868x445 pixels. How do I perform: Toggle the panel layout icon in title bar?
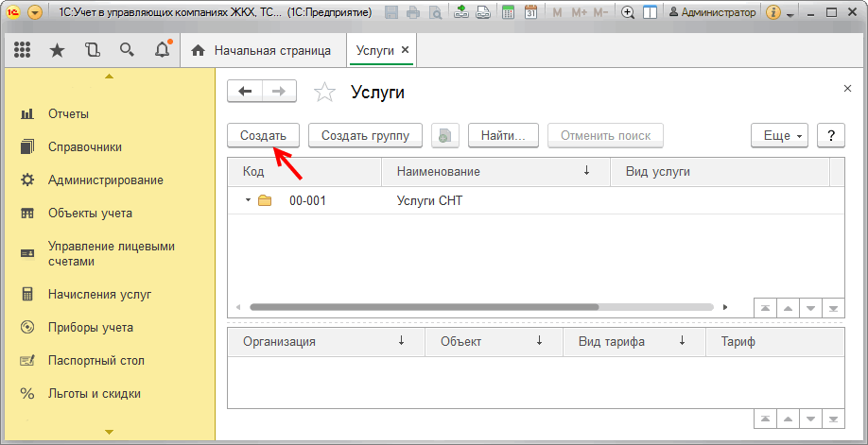coord(650,12)
